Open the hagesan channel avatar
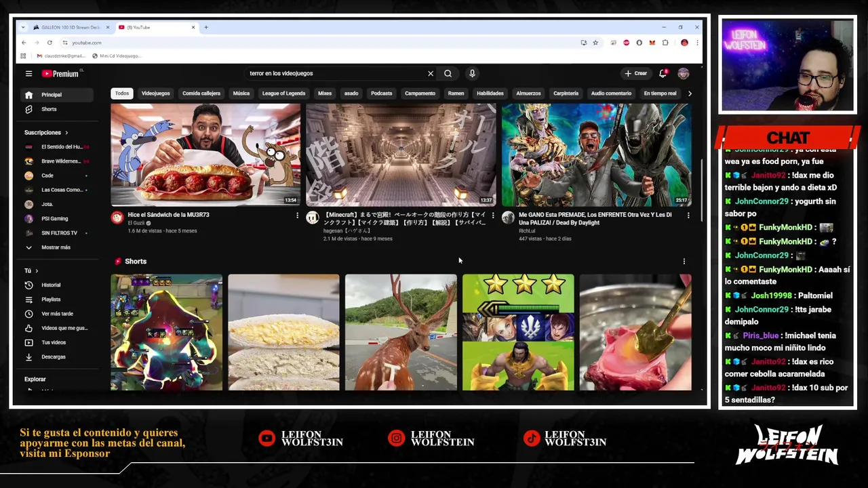The height and width of the screenshot is (488, 868). 313,218
